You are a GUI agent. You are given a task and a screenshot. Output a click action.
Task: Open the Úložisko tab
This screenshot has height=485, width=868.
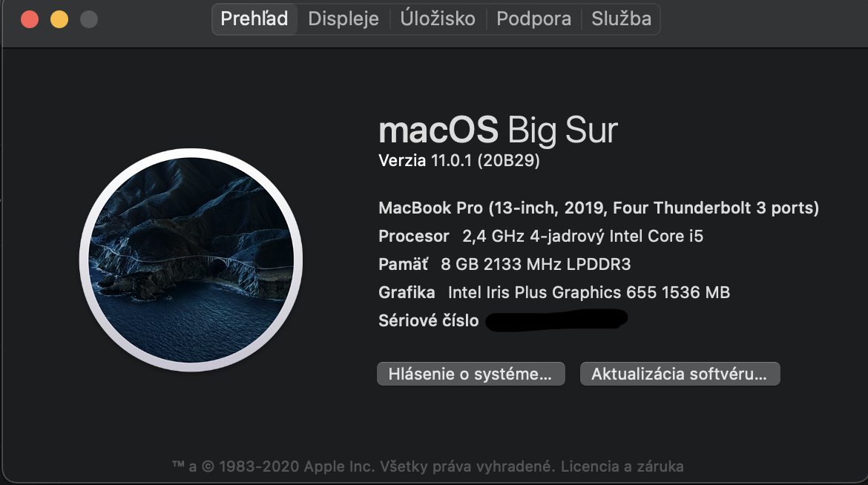(438, 19)
